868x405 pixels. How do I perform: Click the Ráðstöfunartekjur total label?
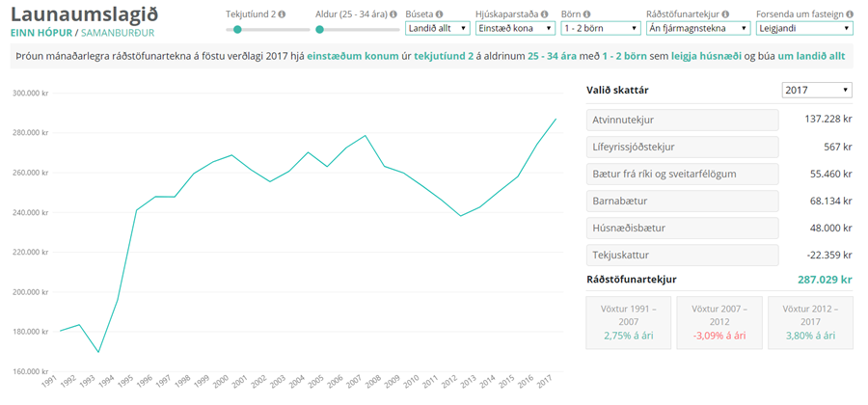coord(631,280)
